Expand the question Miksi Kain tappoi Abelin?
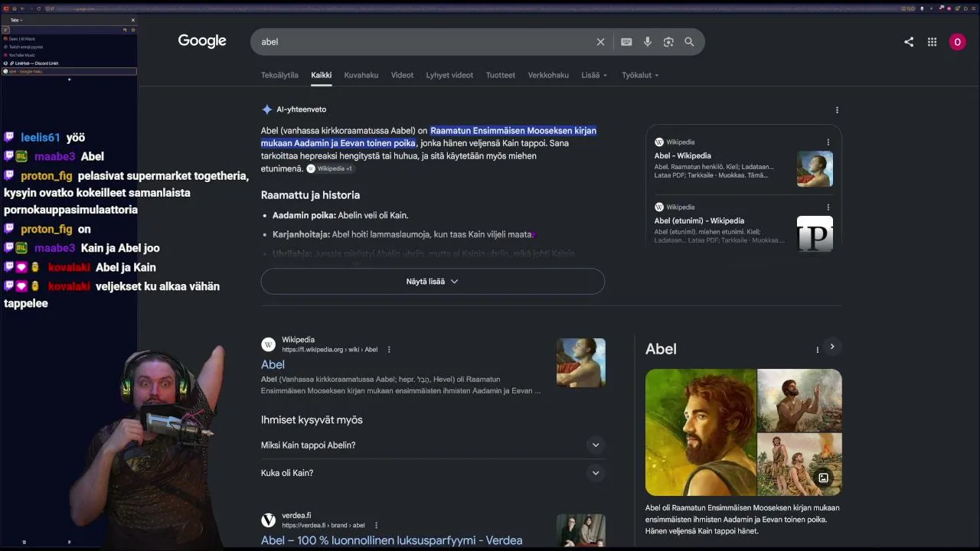The image size is (980, 551). [433, 445]
